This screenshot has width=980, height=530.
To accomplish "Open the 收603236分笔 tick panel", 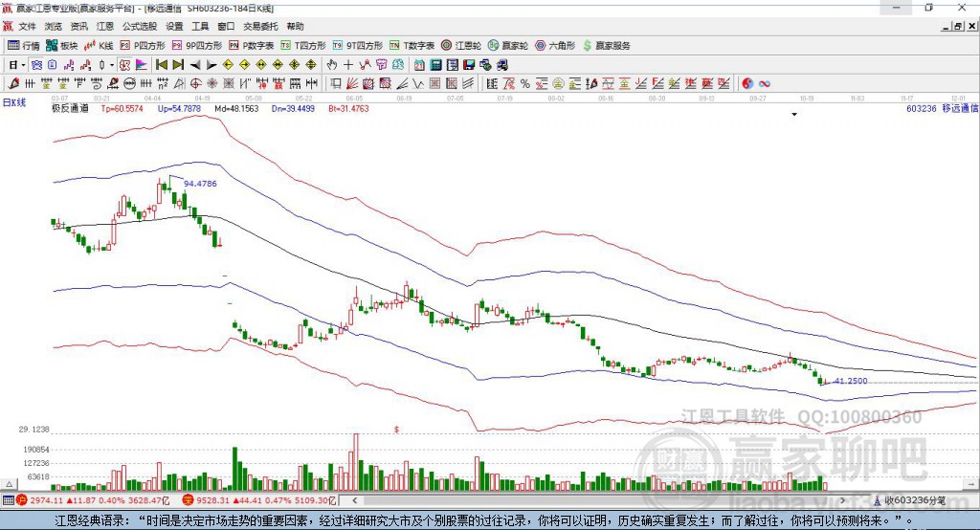I will [x=909, y=500].
